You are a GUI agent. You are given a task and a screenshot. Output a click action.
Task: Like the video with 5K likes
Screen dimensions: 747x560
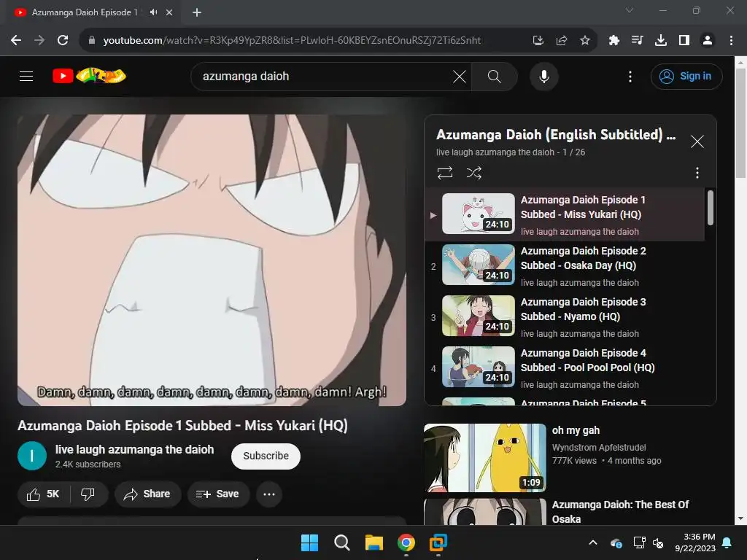pos(43,494)
